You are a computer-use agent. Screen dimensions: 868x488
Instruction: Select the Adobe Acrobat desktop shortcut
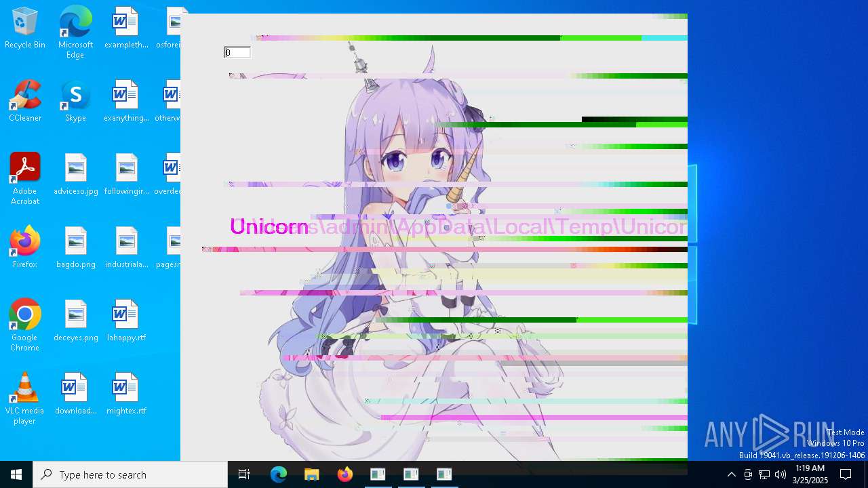tap(25, 179)
